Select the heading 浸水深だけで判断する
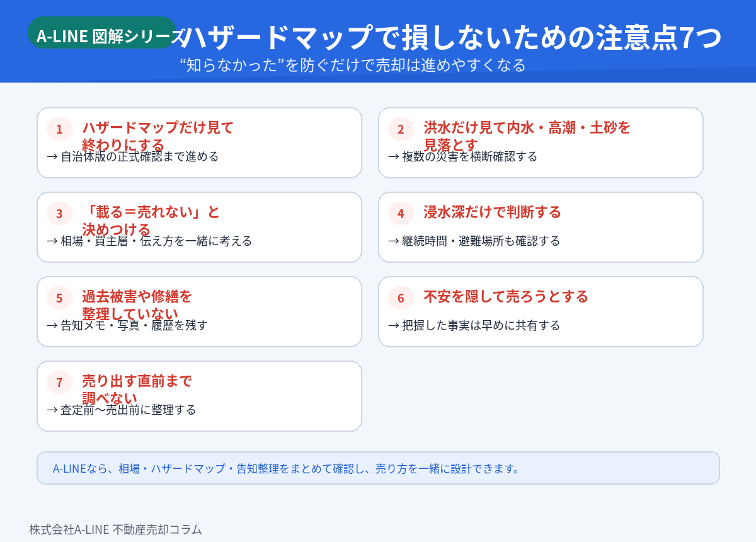 tap(492, 212)
